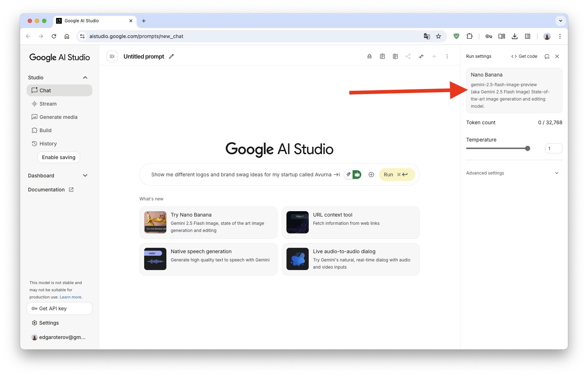Click the browser address bar URL
This screenshot has width=588, height=376.
coord(136,36)
